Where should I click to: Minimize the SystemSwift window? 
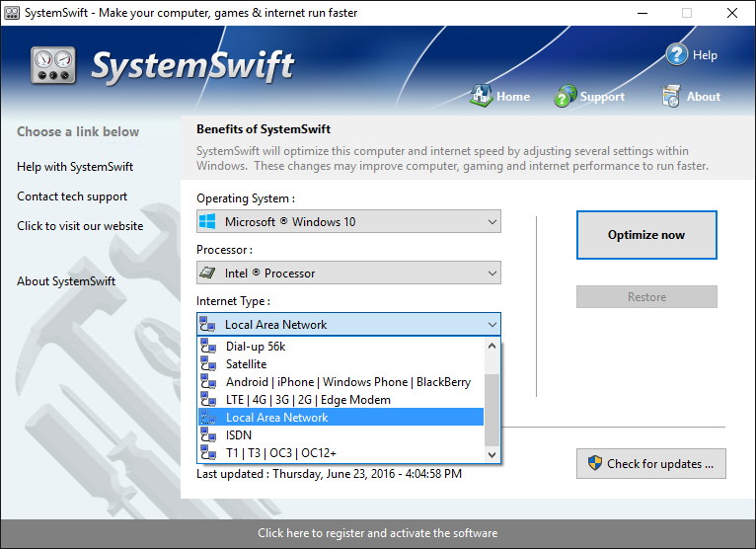643,13
